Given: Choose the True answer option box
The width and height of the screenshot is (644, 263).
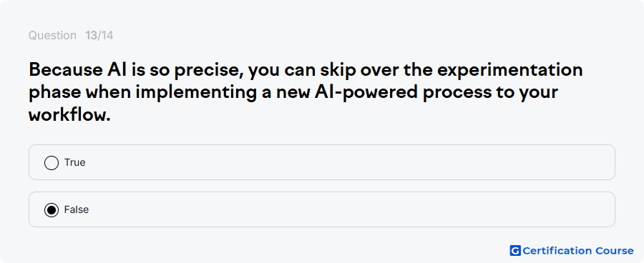Looking at the screenshot, I should pyautogui.click(x=321, y=162).
